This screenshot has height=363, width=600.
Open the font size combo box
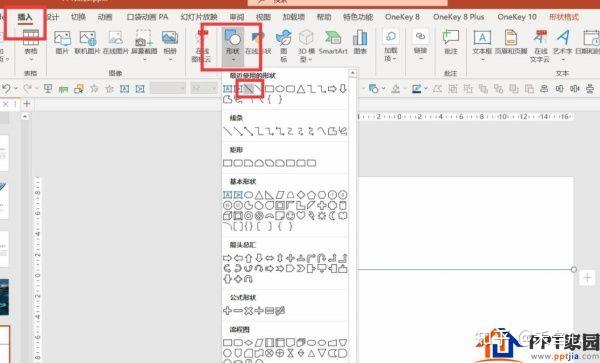pyautogui.click(x=204, y=88)
